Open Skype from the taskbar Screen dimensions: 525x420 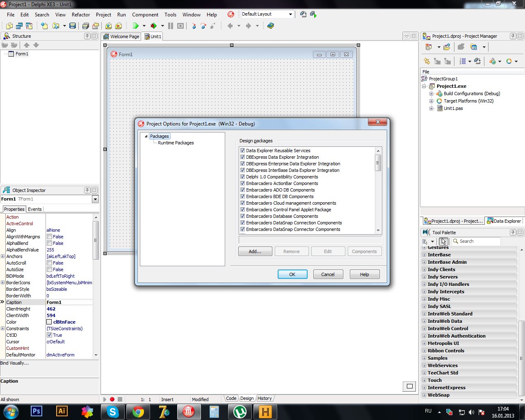click(x=113, y=411)
